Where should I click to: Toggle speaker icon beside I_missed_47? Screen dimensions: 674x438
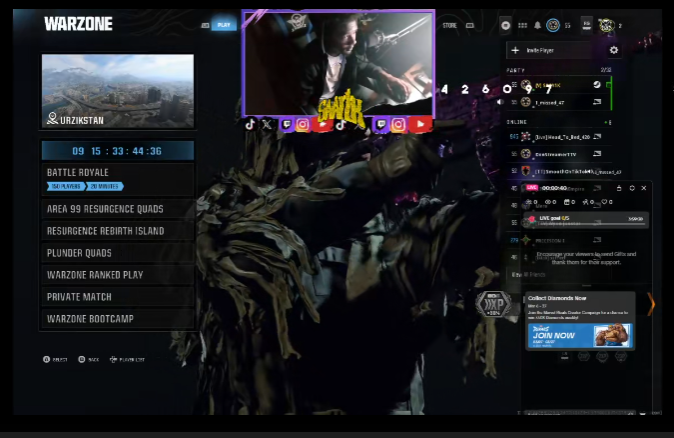500,102
